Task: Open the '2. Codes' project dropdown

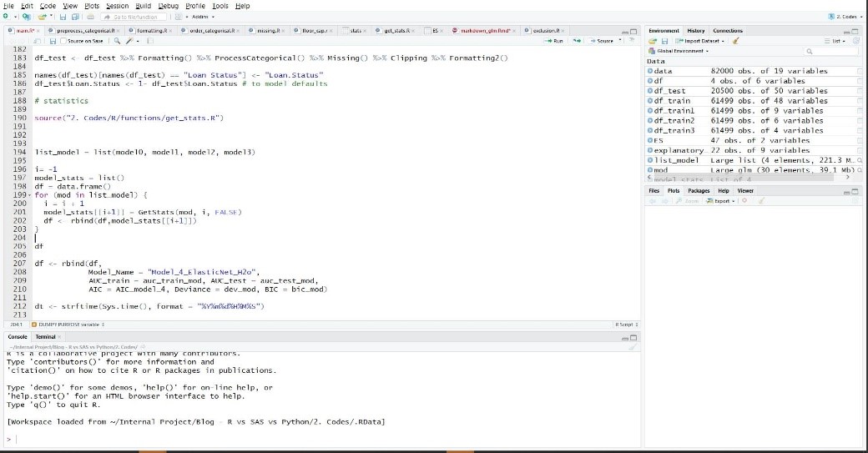Action: (x=845, y=17)
